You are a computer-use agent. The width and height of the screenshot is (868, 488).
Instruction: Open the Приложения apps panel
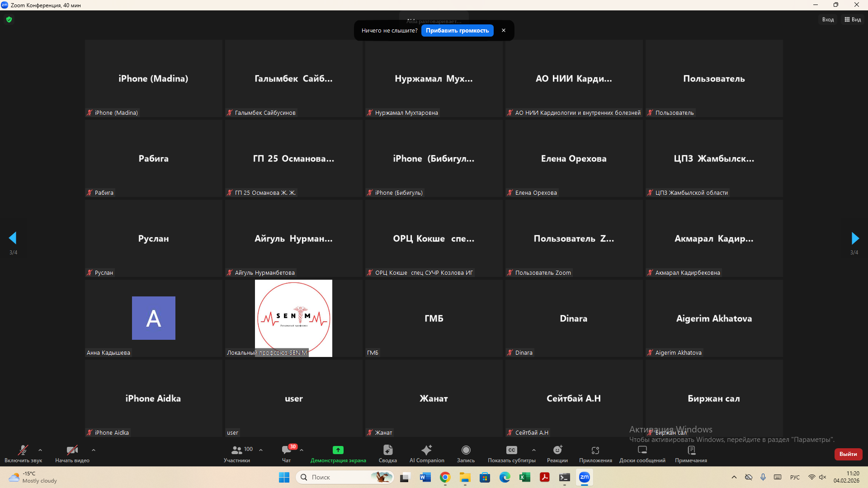click(x=595, y=450)
